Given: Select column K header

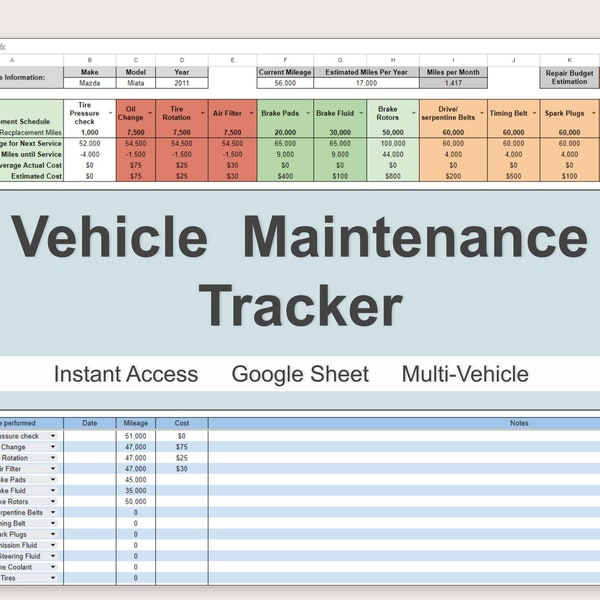Looking at the screenshot, I should click(569, 60).
